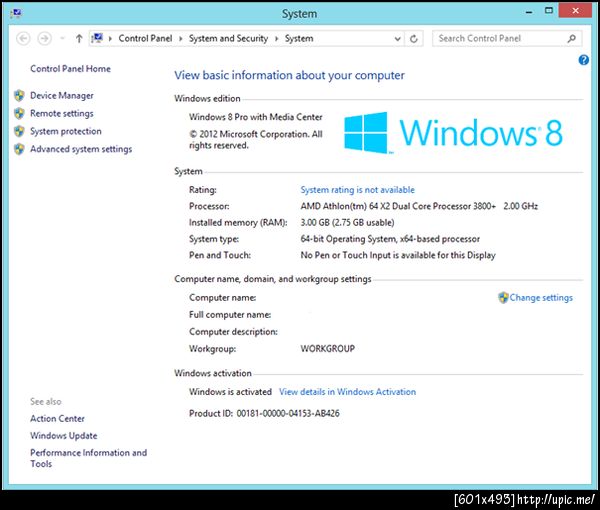Click 'Windows 8 Pro with Media Center' text
This screenshot has height=510, width=600.
click(x=256, y=117)
